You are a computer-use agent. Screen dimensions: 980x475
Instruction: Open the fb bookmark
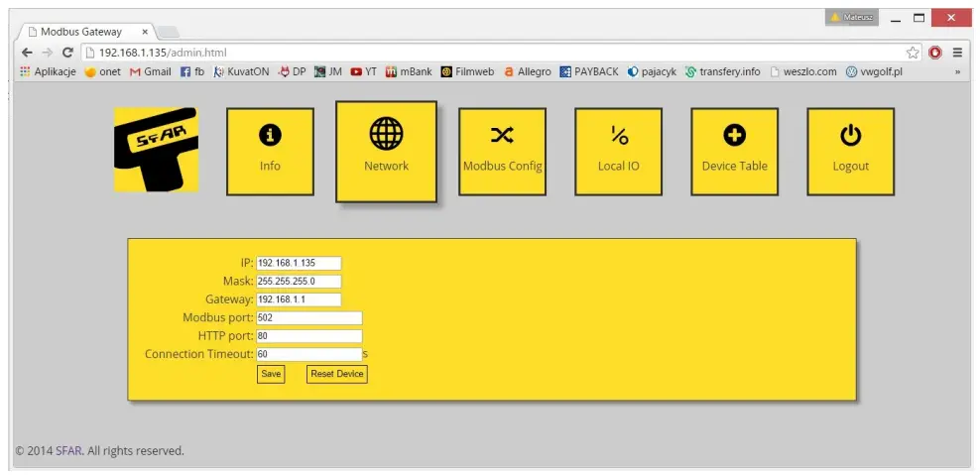pyautogui.click(x=192, y=71)
